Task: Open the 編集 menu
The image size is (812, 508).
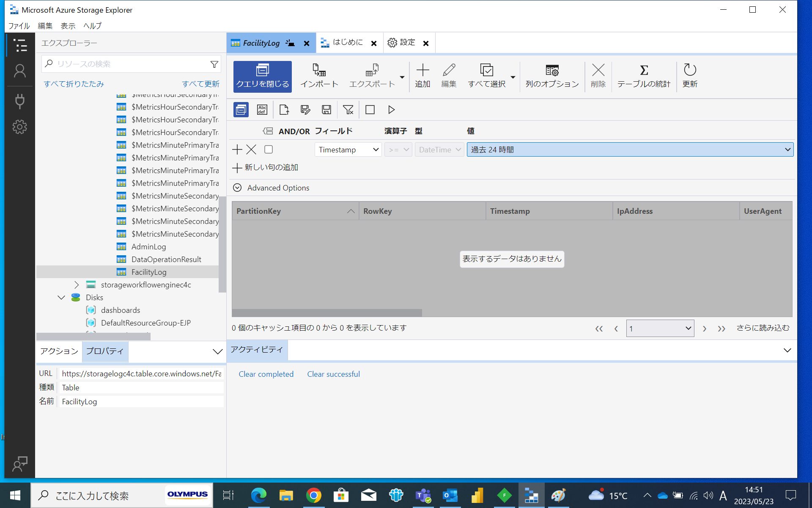Action: pyautogui.click(x=45, y=26)
